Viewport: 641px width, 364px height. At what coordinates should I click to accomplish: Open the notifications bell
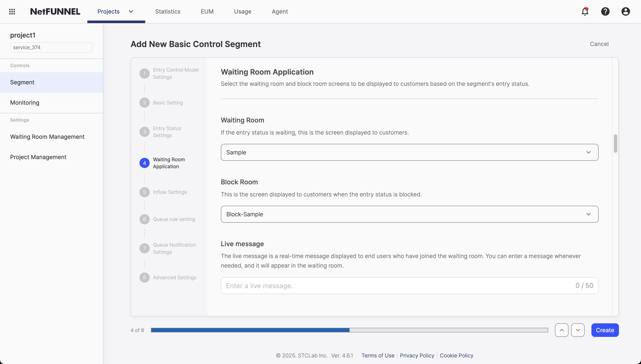[x=585, y=11]
